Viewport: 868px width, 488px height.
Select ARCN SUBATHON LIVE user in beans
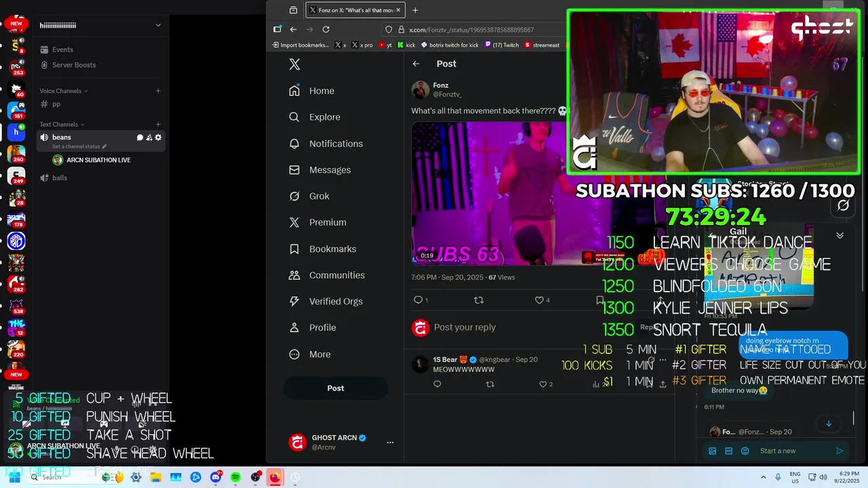[x=92, y=160]
